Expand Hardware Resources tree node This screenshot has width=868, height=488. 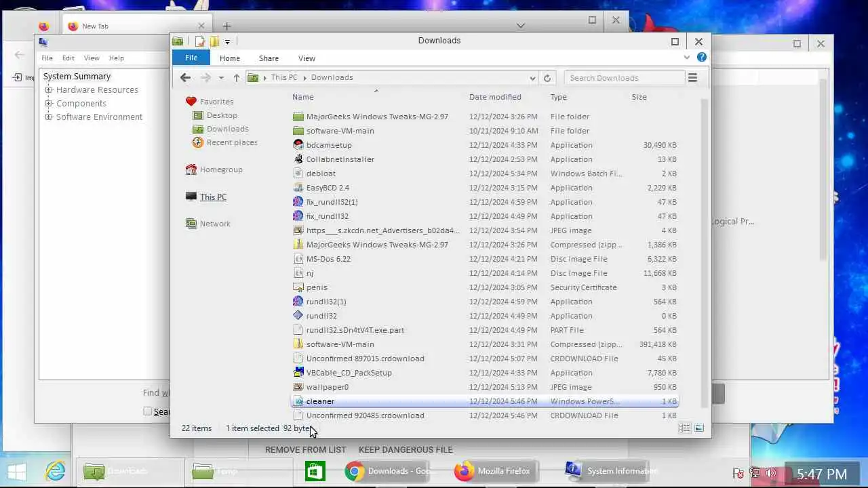(48, 90)
